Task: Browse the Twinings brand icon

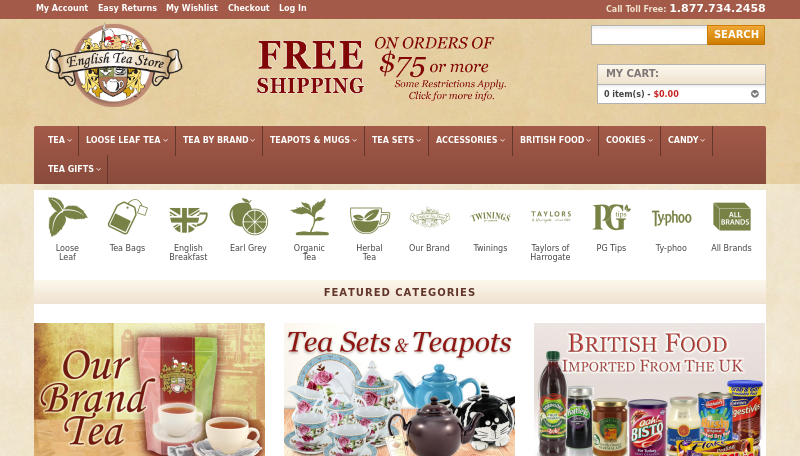Action: 490,217
